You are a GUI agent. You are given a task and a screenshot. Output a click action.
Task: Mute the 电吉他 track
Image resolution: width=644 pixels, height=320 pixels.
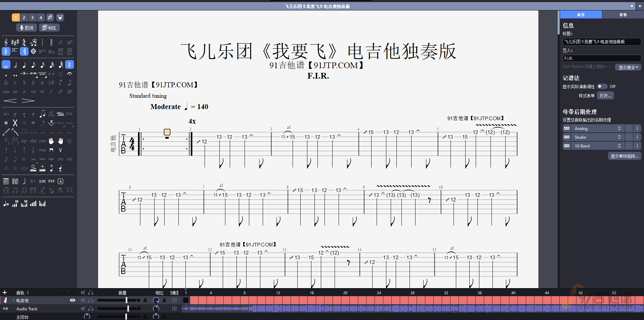83,300
